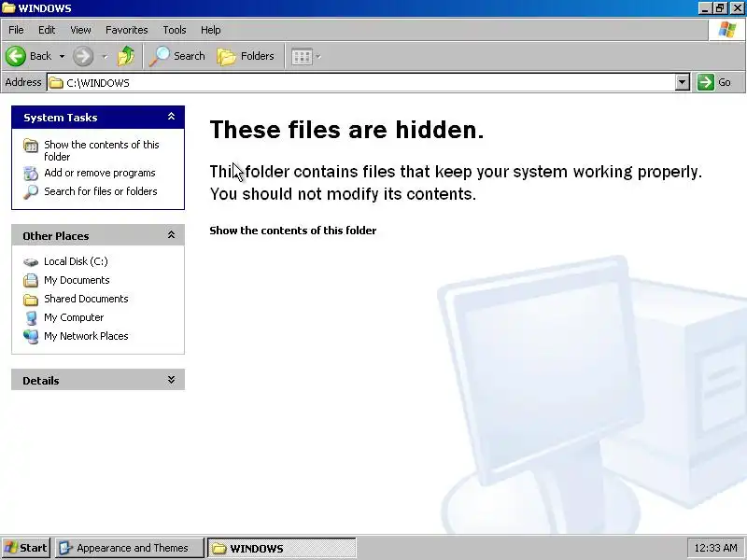Click the My Computer icon
The height and width of the screenshot is (560, 747).
pyautogui.click(x=31, y=317)
